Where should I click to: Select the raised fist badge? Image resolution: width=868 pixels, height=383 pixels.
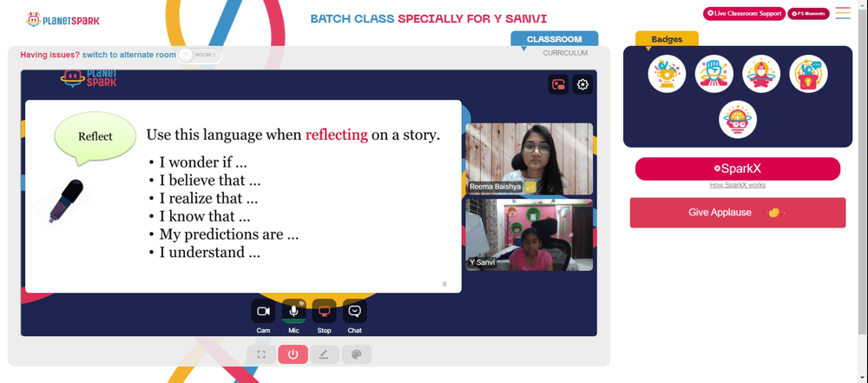coord(714,74)
